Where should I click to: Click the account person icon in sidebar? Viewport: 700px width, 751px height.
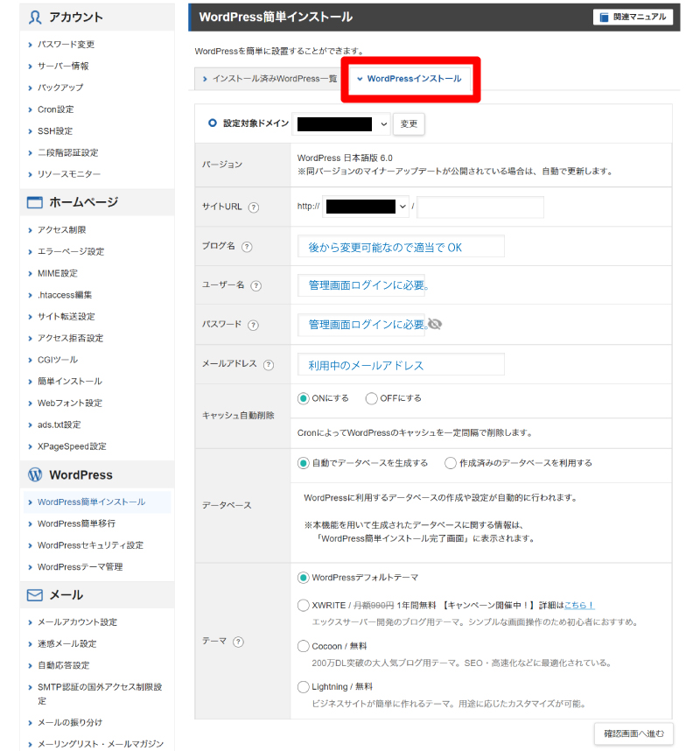pyautogui.click(x=35, y=18)
